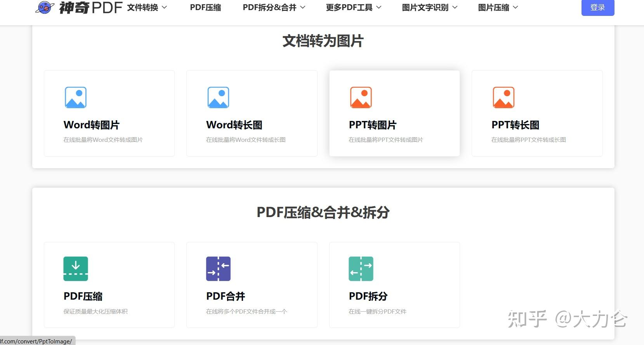Click the Word转图片 blue image icon
This screenshot has width=644, height=345.
75,97
